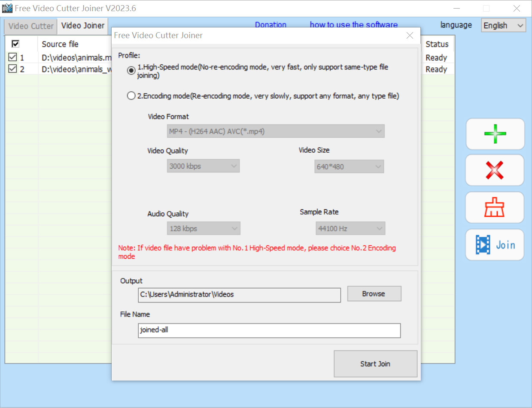Open the Sample Rate 44100 Hz dropdown
Viewport: 532px width, 408px height.
point(350,229)
